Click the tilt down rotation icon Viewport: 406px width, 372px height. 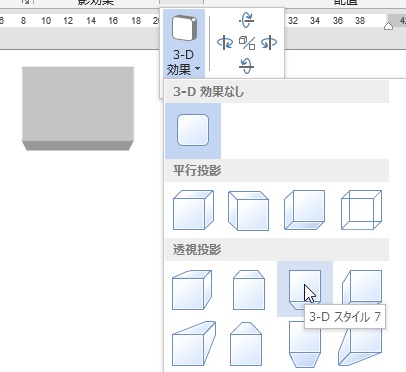coord(247,66)
